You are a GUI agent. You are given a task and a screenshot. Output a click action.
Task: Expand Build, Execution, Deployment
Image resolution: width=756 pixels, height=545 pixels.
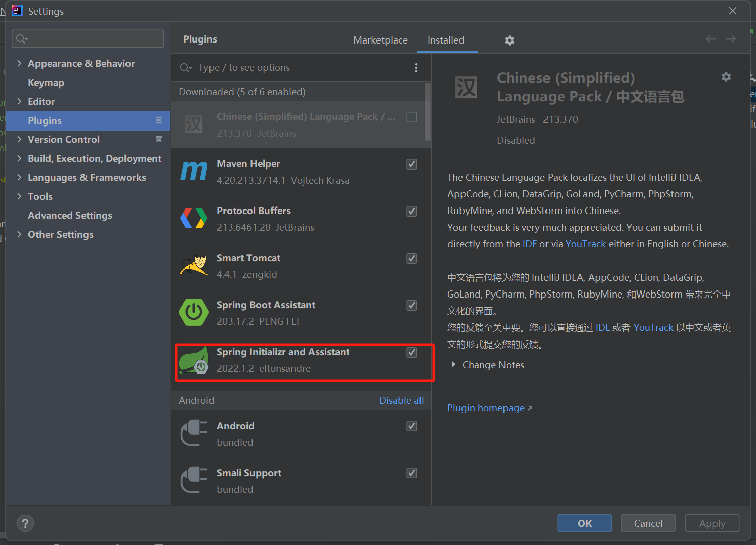click(19, 158)
